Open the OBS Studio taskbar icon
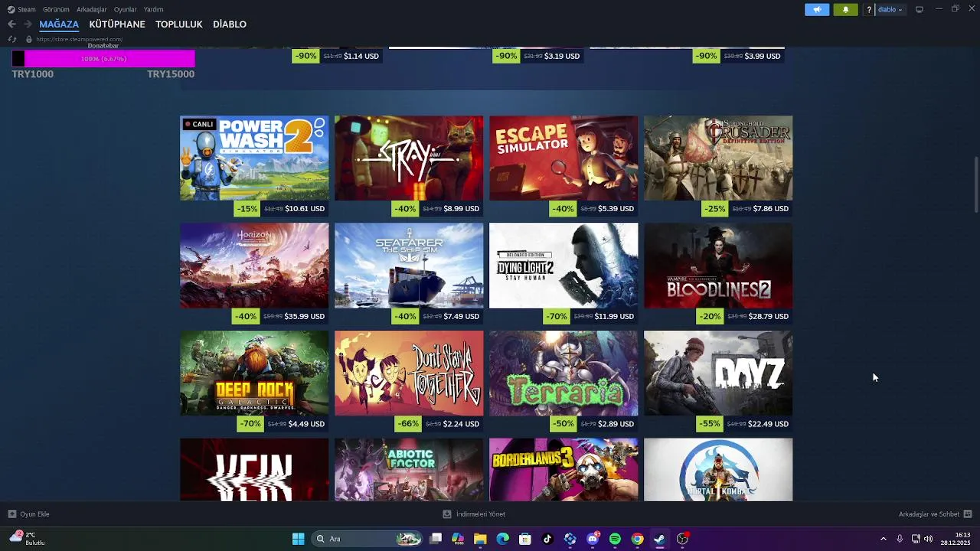The height and width of the screenshot is (551, 980). (x=682, y=539)
